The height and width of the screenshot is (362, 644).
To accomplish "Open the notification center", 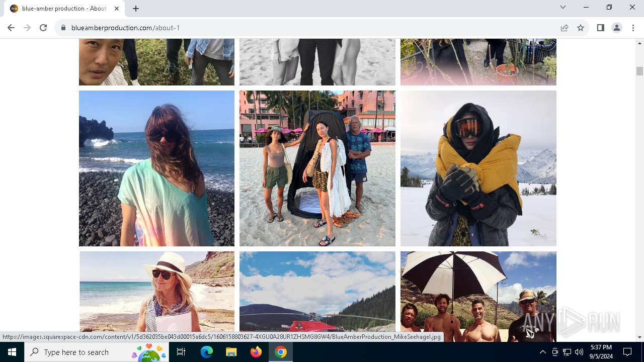I will pos(627,352).
